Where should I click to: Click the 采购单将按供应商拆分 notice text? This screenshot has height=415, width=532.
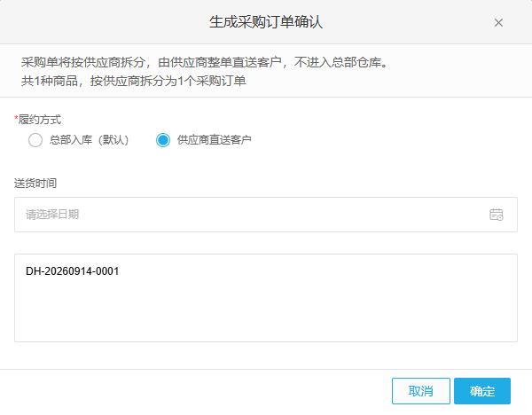click(205, 62)
